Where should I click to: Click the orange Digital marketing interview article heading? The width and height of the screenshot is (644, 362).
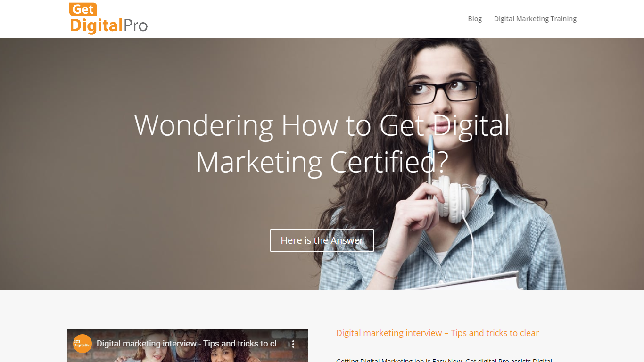438,333
